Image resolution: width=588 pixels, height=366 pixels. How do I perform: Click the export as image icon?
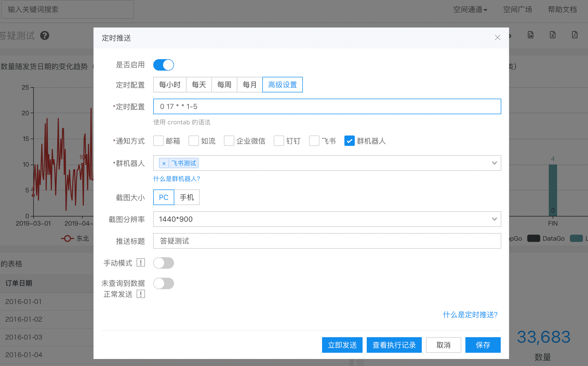coord(531,35)
